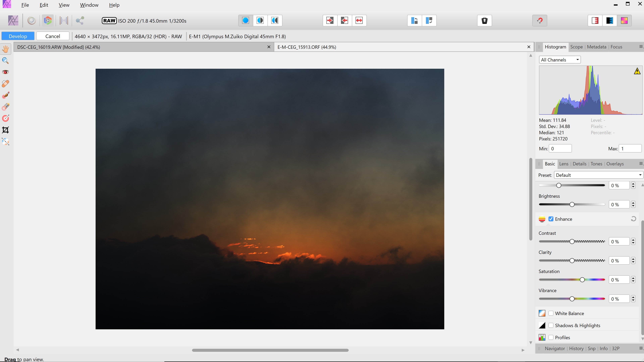This screenshot has width=644, height=362.
Task: Rotate image counter-clockwise
Action: pyautogui.click(x=415, y=20)
